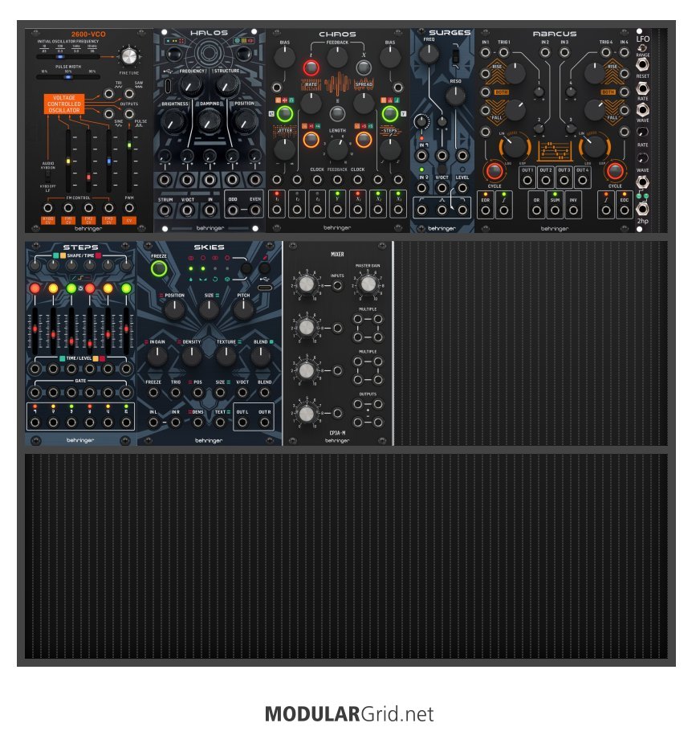This screenshot has width=700, height=731.
Task: Click the Chaos Y output jack
Action: tap(337, 210)
